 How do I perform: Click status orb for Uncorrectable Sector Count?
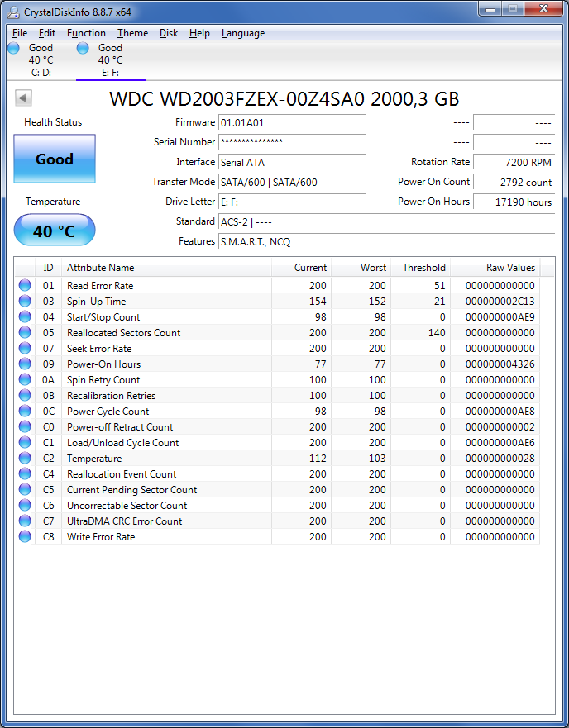coord(25,505)
